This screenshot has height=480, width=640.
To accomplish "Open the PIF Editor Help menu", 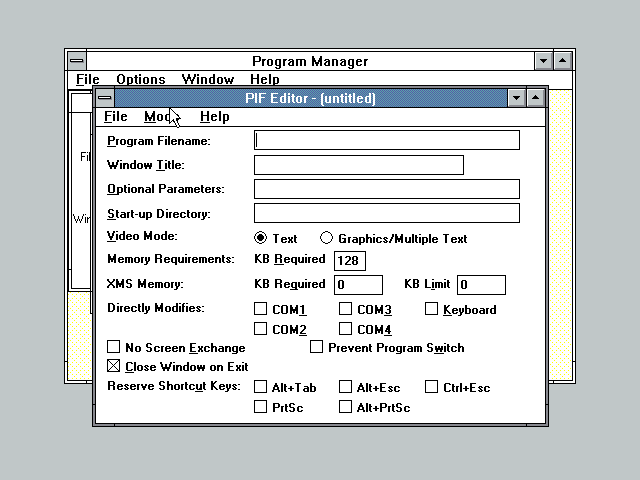I will 215,117.
